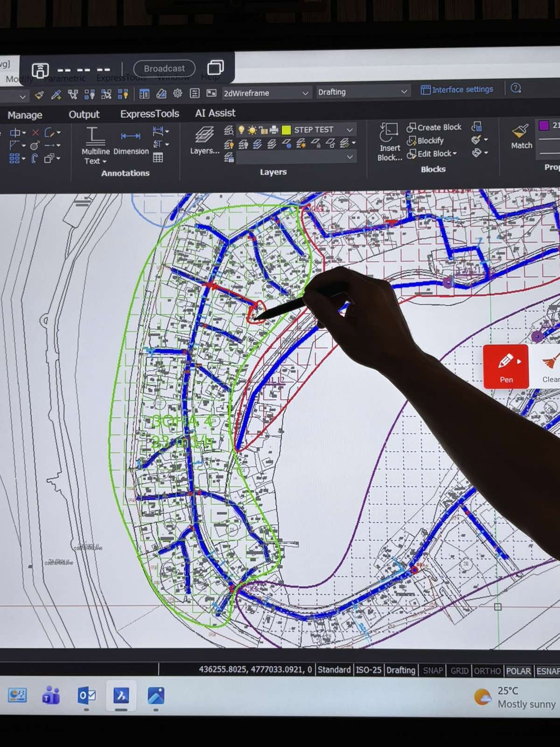560x747 pixels.
Task: Open the AI Assist ribbon tab
Action: pyautogui.click(x=215, y=113)
